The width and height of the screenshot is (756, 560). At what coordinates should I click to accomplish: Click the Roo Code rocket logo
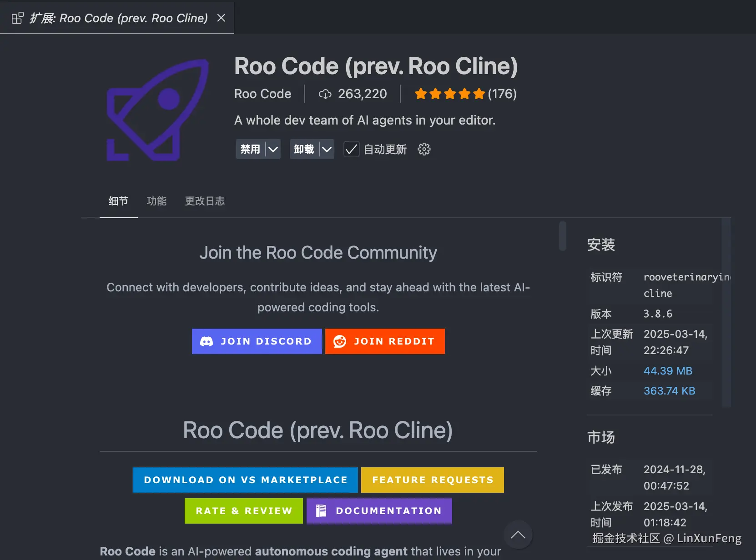(158, 110)
